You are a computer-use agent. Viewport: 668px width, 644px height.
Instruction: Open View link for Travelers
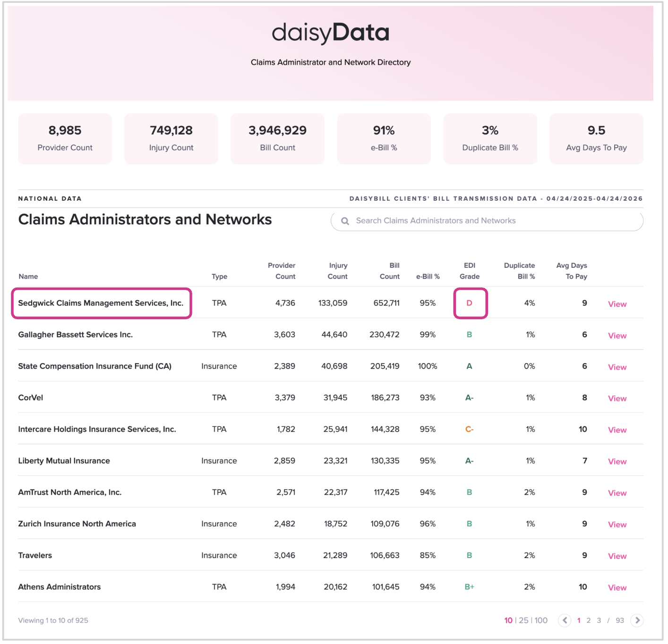click(x=617, y=556)
